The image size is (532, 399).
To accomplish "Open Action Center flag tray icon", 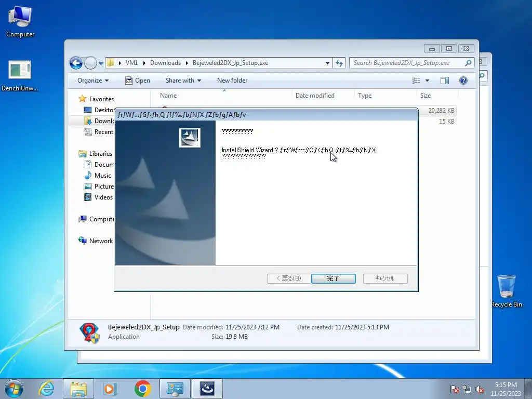I will 455,389.
